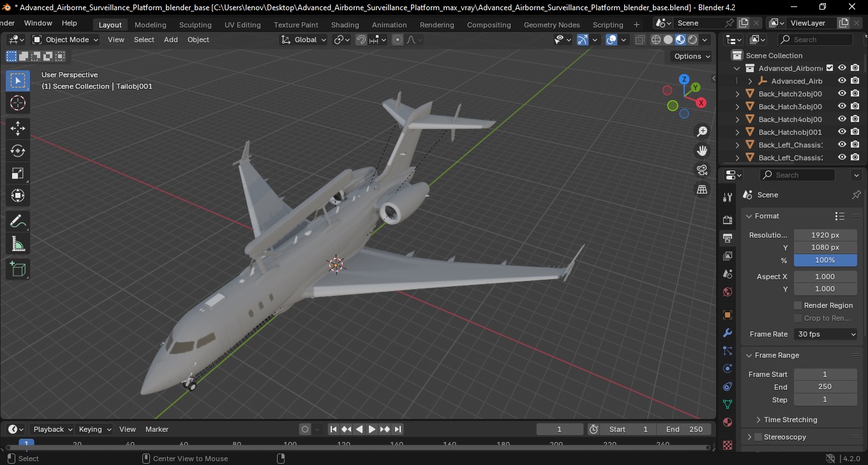Screen dimensions: 868x465
Task: Open the Keying dropdown in timeline
Action: pyautogui.click(x=95, y=429)
